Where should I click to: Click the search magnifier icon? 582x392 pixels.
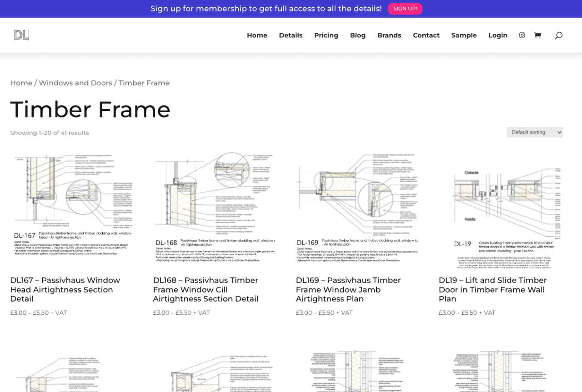(558, 35)
